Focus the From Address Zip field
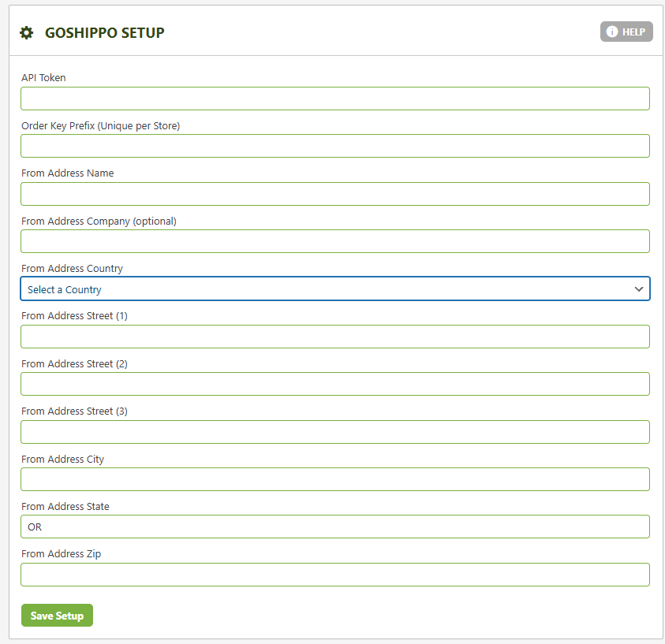Image resolution: width=665 pixels, height=644 pixels. coord(334,575)
